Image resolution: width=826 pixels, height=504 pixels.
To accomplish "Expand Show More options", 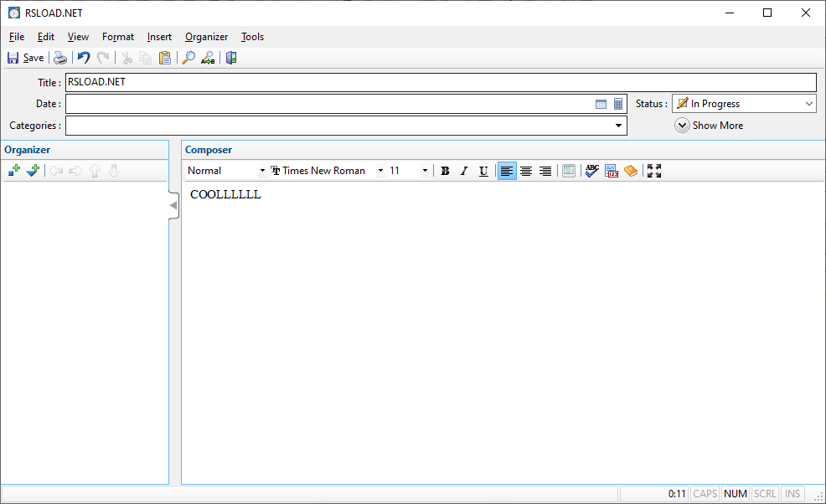I will [709, 126].
